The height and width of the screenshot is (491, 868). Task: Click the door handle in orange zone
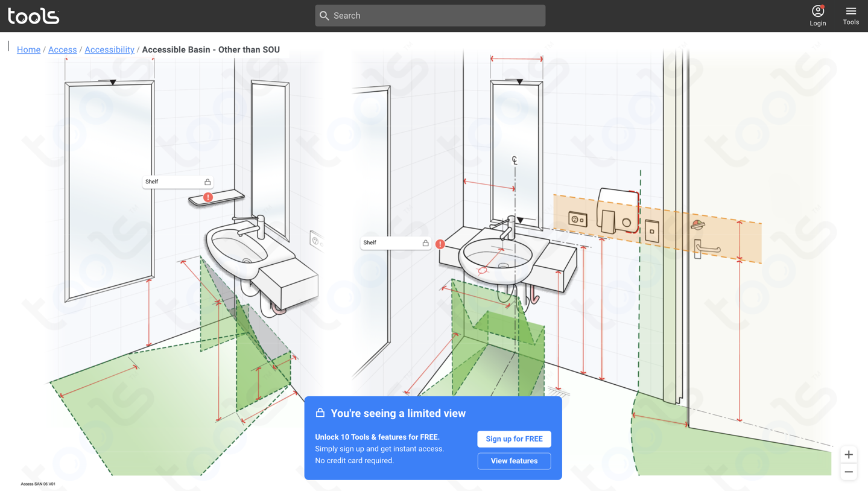706,248
